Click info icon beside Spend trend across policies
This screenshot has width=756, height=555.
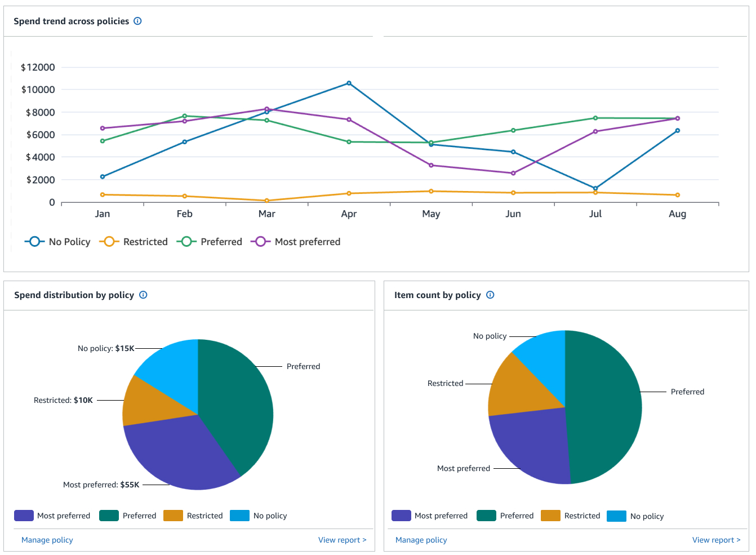(137, 21)
